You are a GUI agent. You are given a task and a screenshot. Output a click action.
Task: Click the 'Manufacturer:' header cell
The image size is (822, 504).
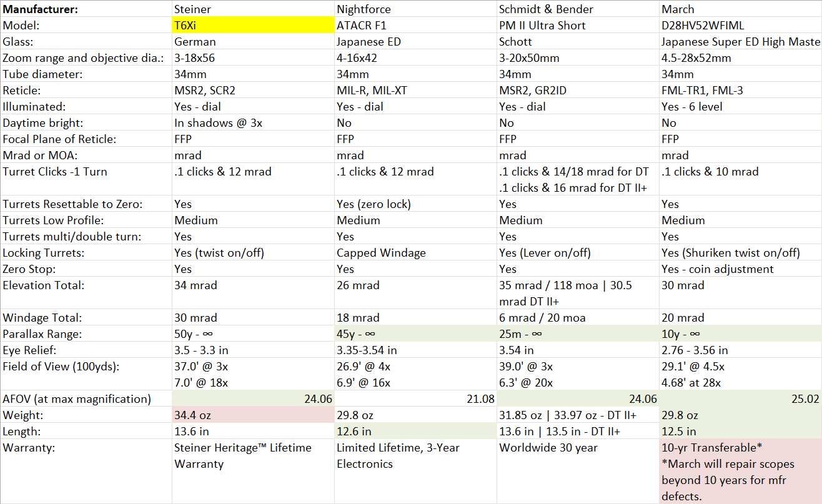(86, 9)
